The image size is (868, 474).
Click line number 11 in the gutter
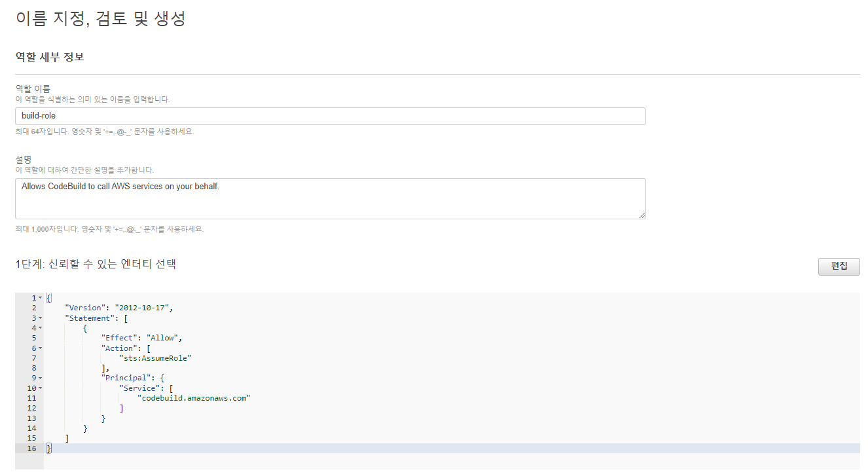pyautogui.click(x=31, y=398)
